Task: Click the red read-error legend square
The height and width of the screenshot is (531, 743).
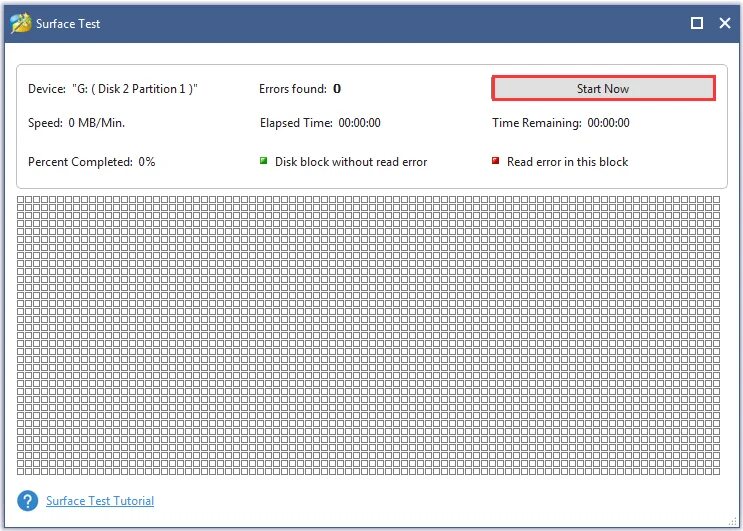Action: 495,161
